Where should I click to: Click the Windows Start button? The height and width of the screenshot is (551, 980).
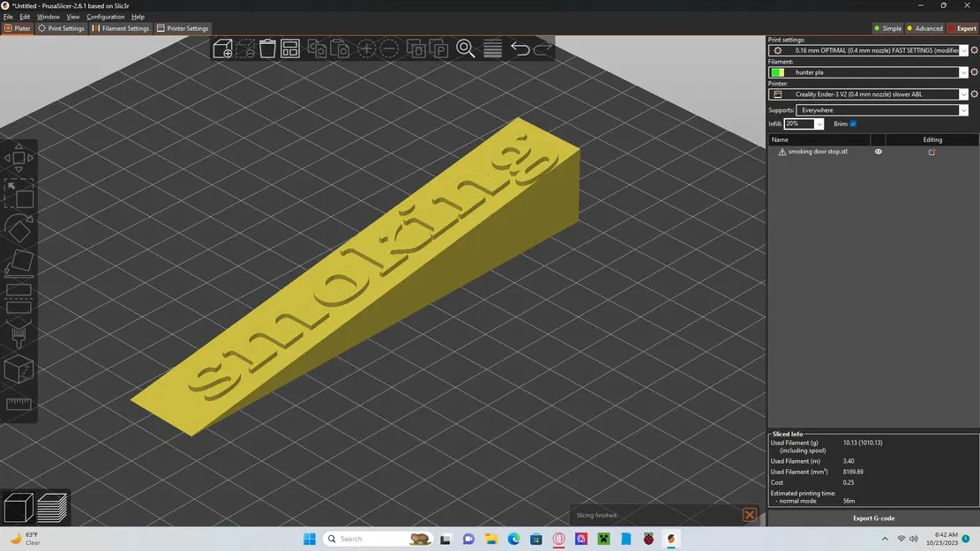point(310,539)
